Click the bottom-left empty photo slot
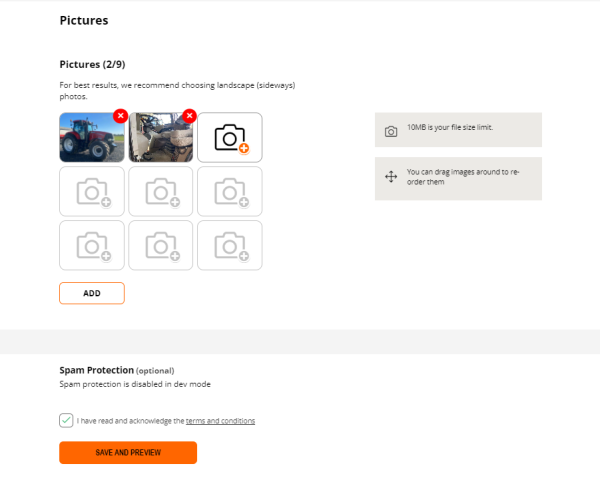The width and height of the screenshot is (600, 488). pyautogui.click(x=92, y=245)
